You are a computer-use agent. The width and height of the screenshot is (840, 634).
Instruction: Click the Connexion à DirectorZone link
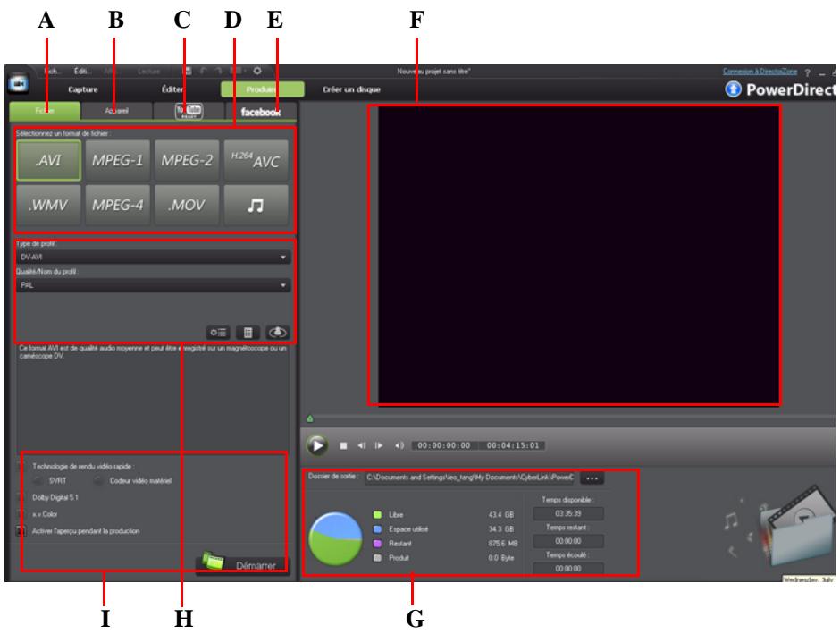pyautogui.click(x=760, y=72)
